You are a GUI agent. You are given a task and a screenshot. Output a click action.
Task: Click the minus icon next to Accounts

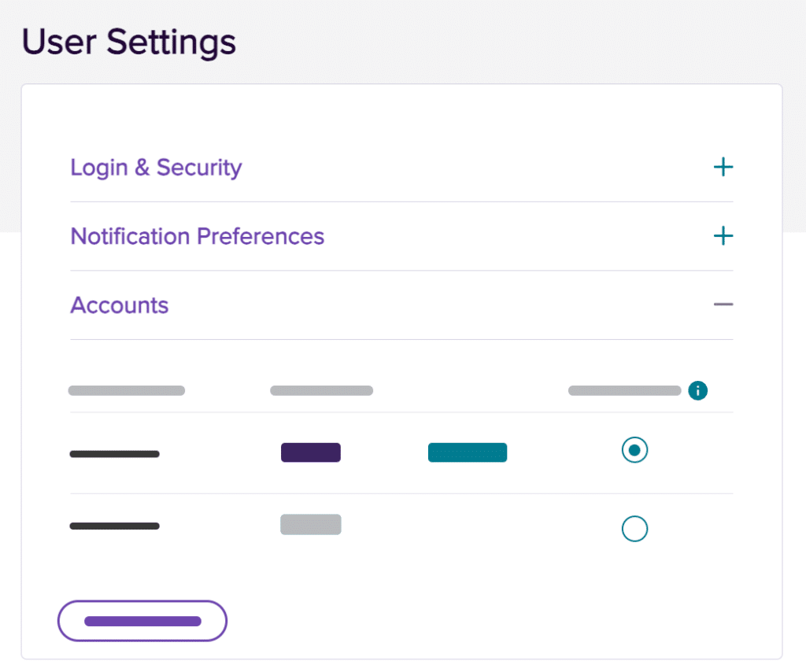point(723,305)
